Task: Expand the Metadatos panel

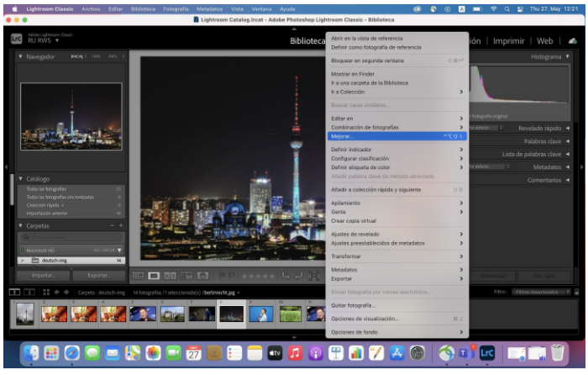Action: pyautogui.click(x=568, y=166)
